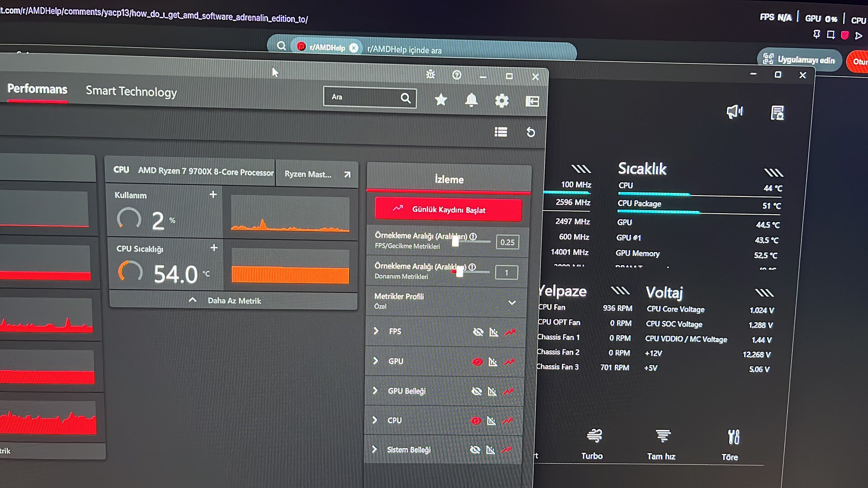Open the notifications bell icon

coord(471,100)
